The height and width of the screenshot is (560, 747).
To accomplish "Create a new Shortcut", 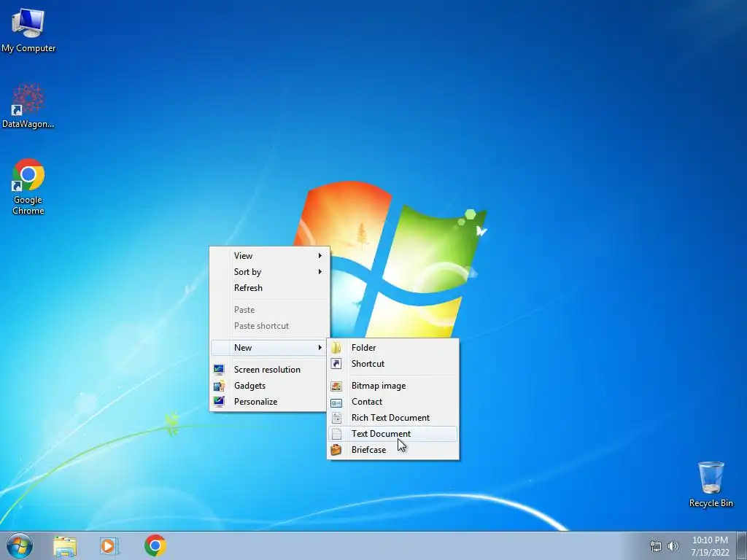I will (393, 364).
